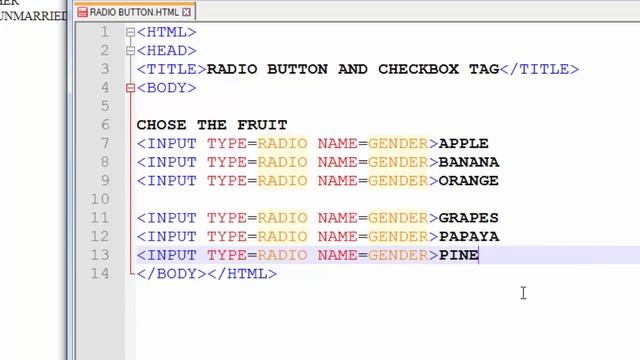
Task: Click the closing </HTML> tag
Action: [x=242, y=273]
